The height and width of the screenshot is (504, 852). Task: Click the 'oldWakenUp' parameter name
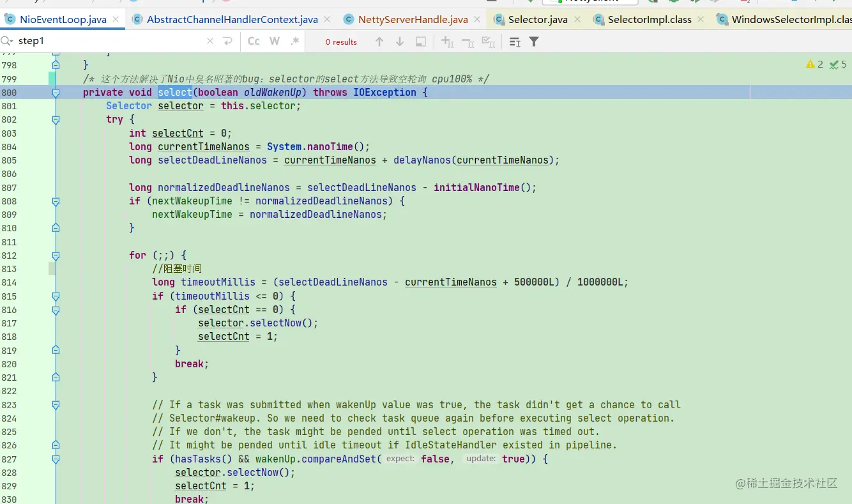coord(273,93)
